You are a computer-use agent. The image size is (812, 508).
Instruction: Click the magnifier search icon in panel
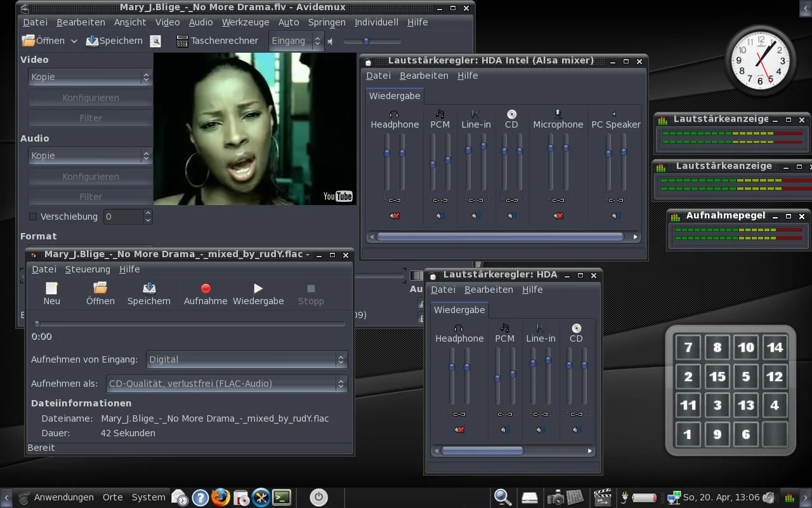pos(502,497)
